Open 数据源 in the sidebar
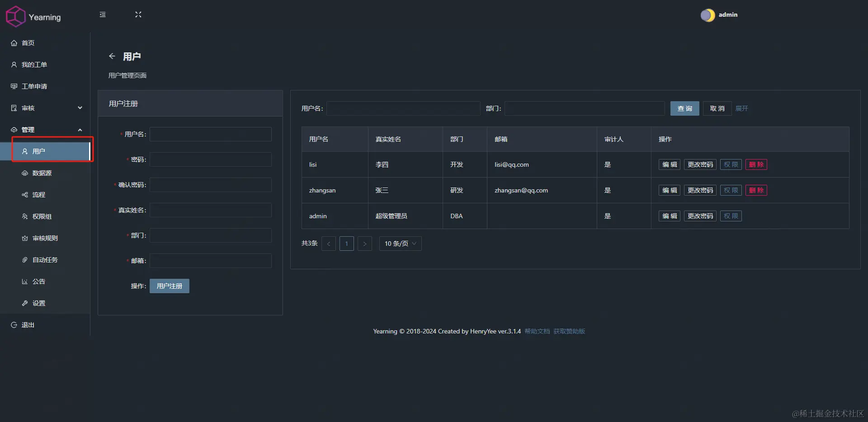Image resolution: width=868 pixels, height=422 pixels. (45, 173)
